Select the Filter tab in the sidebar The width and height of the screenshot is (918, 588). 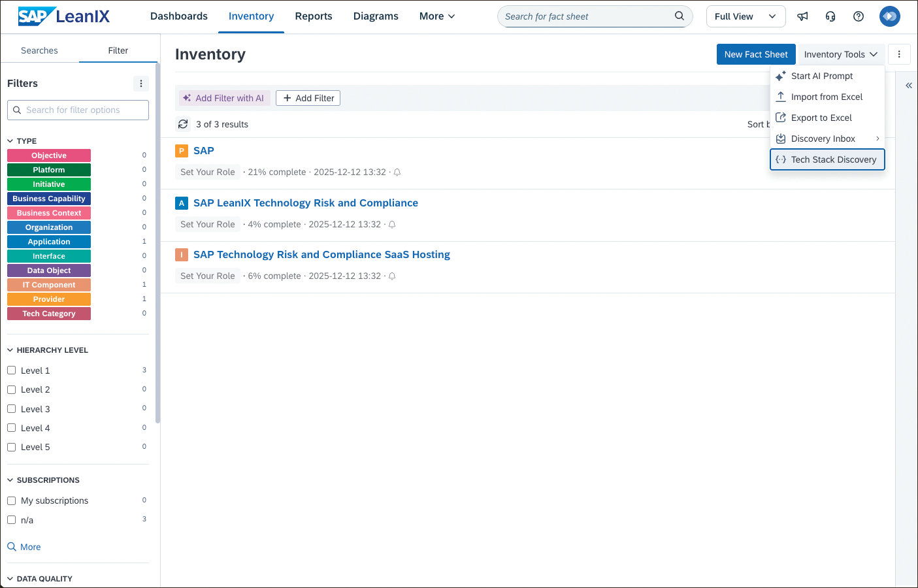click(118, 50)
